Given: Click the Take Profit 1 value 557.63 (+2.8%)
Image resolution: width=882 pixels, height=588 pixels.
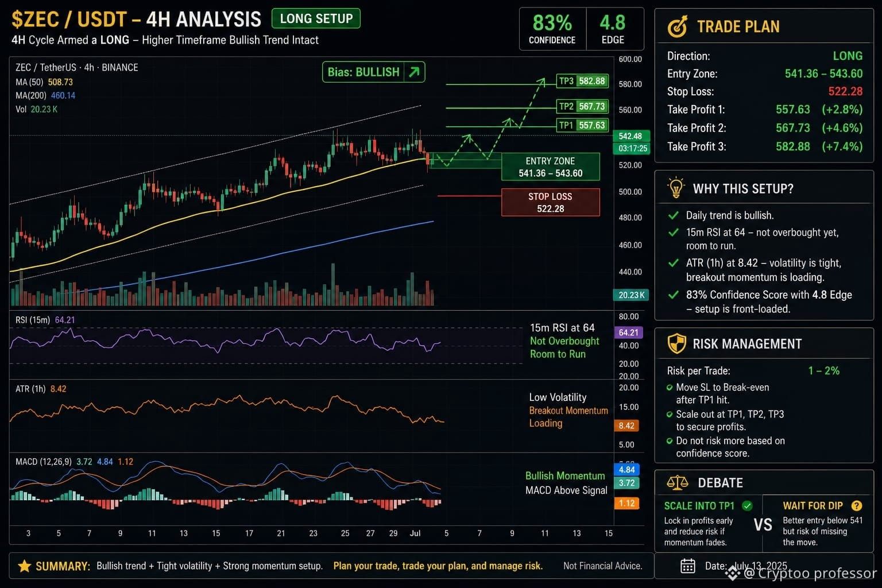Looking at the screenshot, I should pos(819,109).
